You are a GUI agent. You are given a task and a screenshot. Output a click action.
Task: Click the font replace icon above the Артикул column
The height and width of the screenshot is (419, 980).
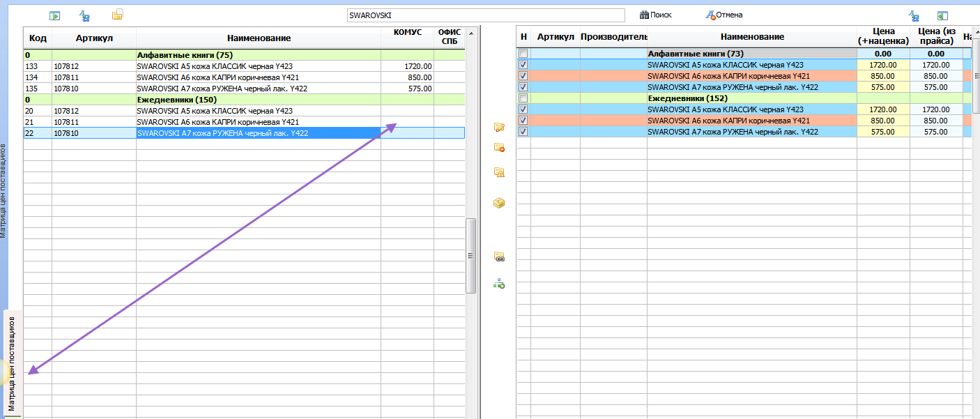pyautogui.click(x=84, y=15)
